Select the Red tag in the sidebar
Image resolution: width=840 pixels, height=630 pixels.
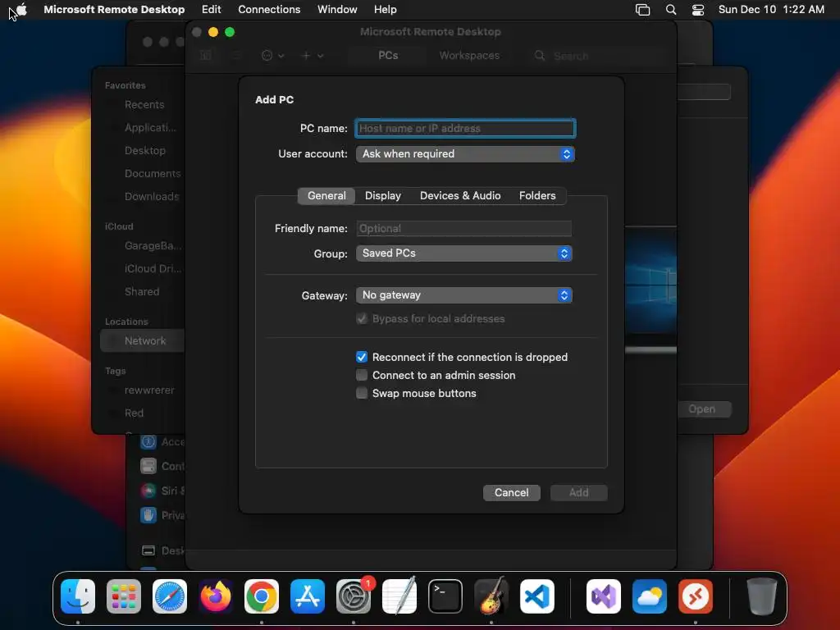[134, 413]
